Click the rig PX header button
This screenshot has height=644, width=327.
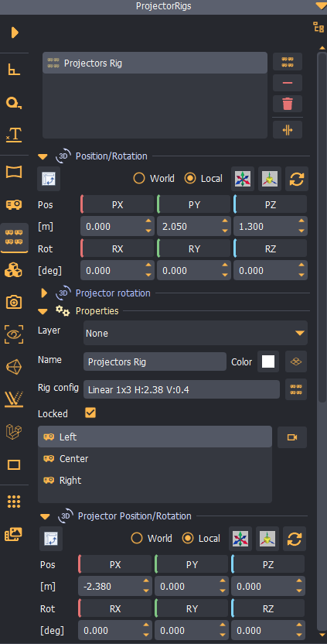pos(118,204)
